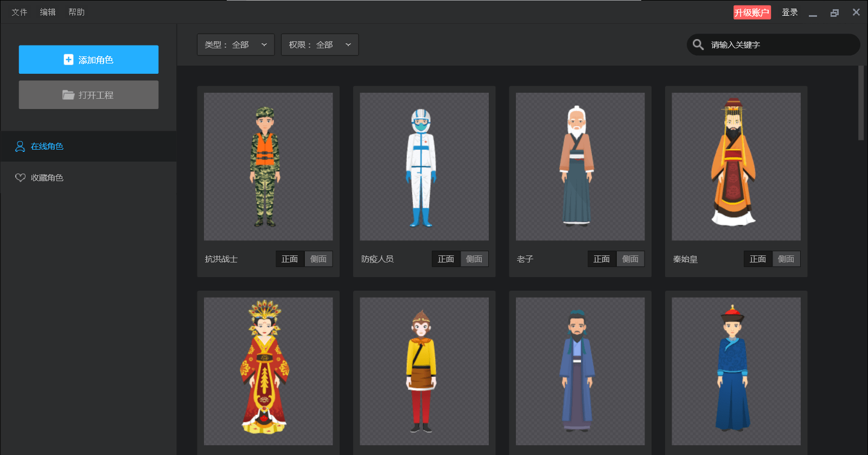Focus the 请输入关键字 search field
This screenshot has width=868, height=455.
(x=774, y=44)
